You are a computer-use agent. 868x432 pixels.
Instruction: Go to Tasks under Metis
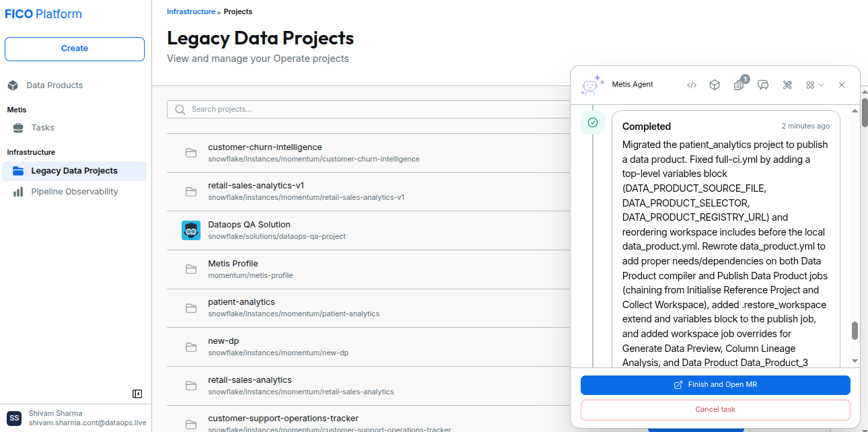(43, 128)
